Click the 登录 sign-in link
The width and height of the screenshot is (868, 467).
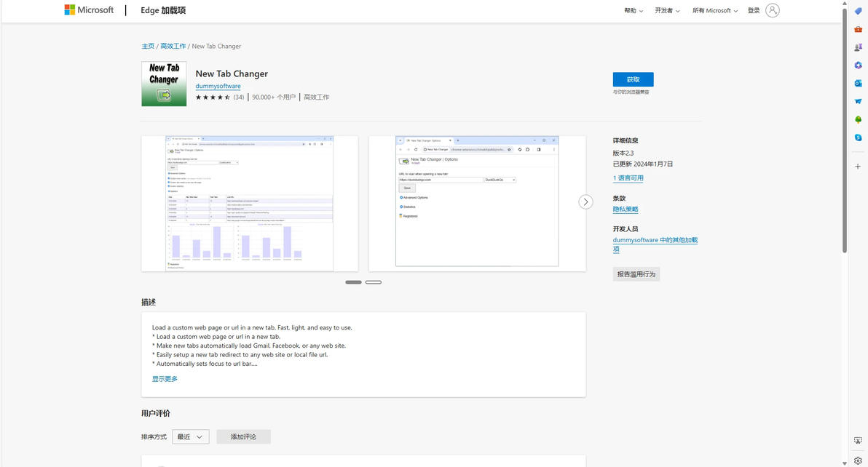pyautogui.click(x=754, y=10)
